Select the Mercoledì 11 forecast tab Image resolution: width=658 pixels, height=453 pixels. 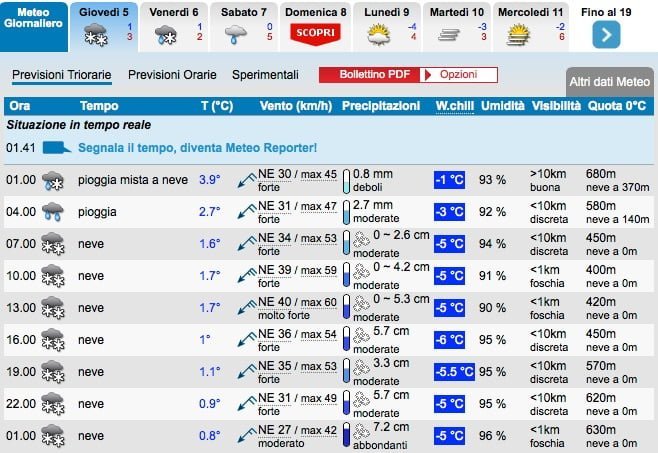point(531,27)
